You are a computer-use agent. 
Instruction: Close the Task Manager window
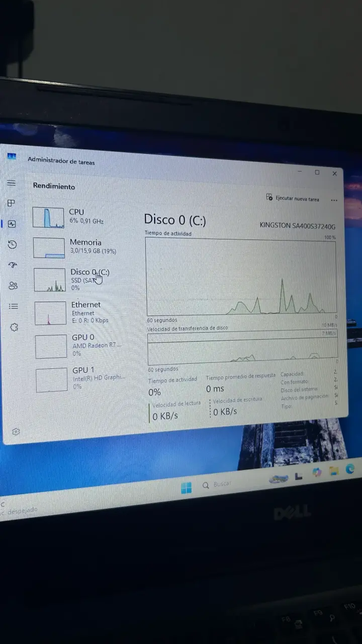coord(334,173)
